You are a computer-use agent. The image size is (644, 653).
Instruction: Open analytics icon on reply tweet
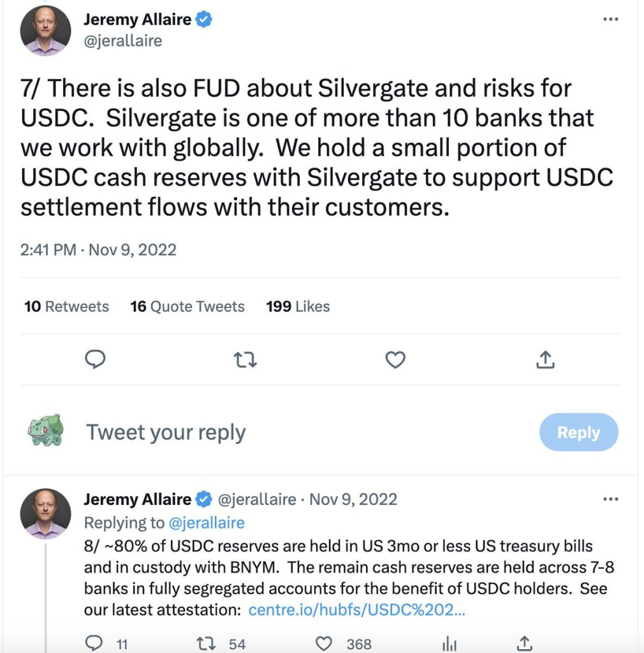(x=450, y=644)
